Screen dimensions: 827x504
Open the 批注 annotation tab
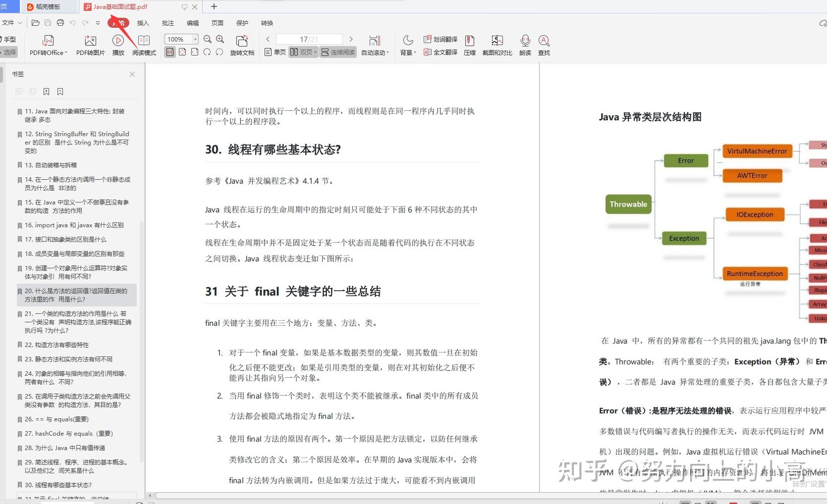point(168,23)
